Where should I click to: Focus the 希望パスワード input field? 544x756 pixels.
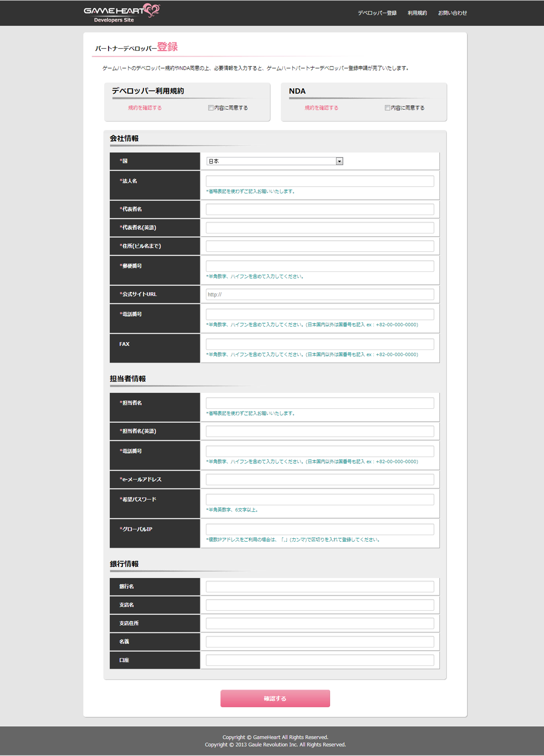click(320, 499)
